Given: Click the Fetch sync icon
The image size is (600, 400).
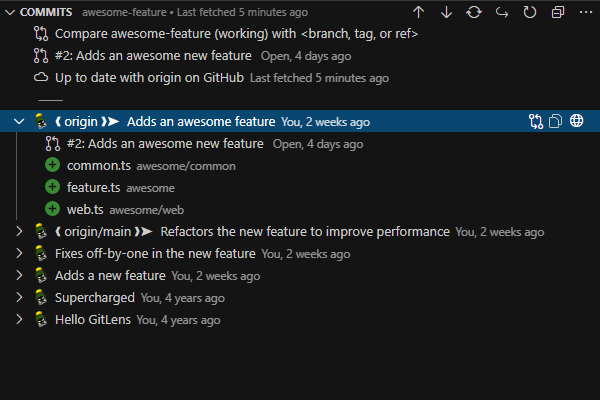Looking at the screenshot, I should click(x=474, y=12).
